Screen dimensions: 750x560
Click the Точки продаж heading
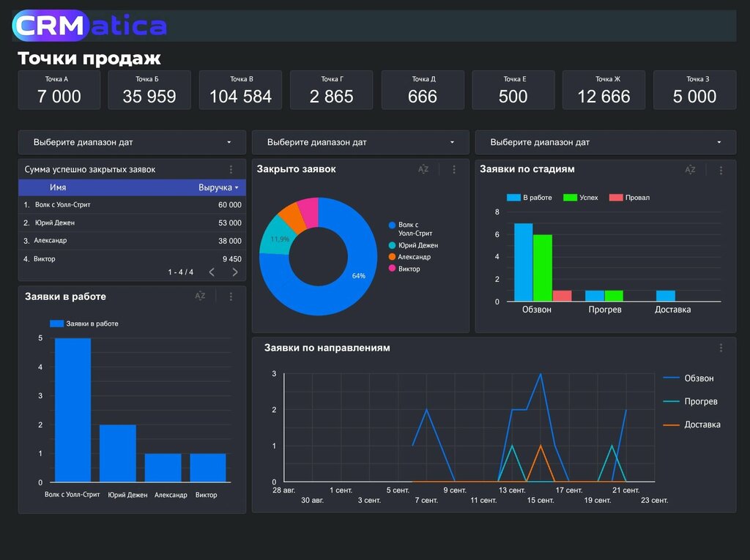(x=89, y=59)
